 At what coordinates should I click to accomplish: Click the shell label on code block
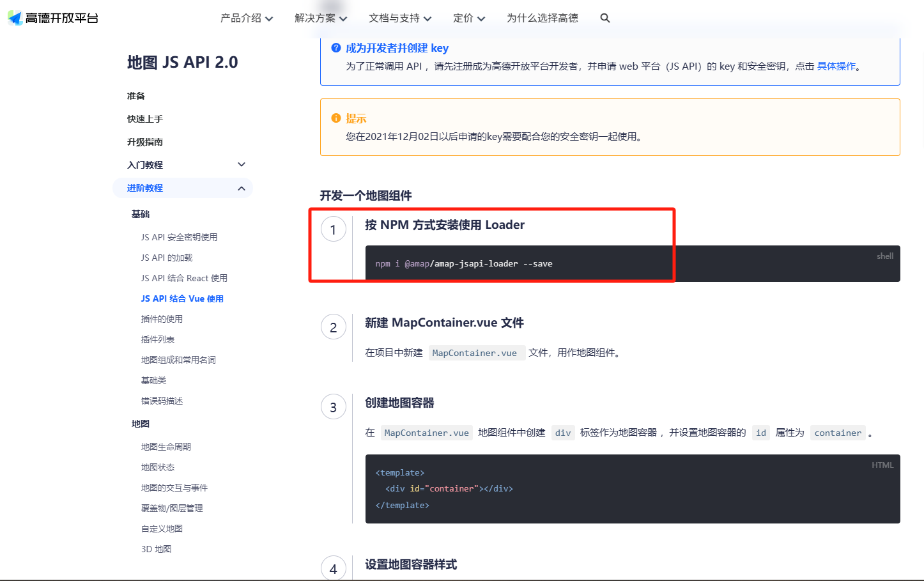[x=885, y=256]
